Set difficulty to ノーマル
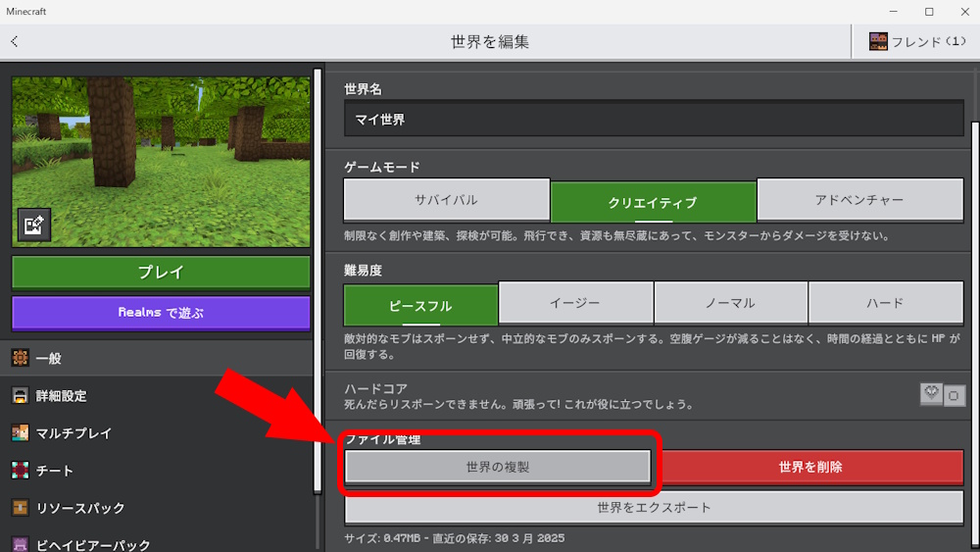The width and height of the screenshot is (980, 552). click(x=731, y=303)
